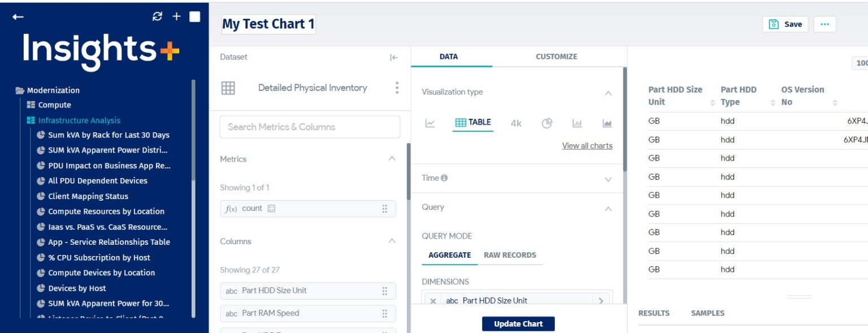868x333 pixels.
Task: Select the 4k single value visualization
Action: pos(515,122)
